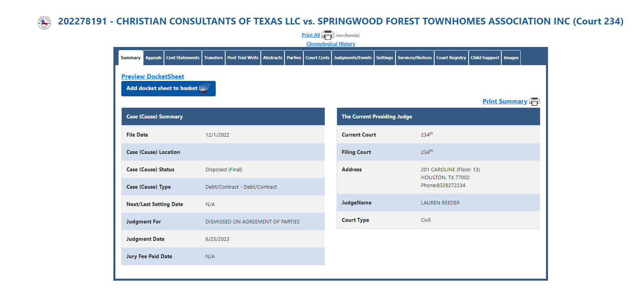Click the File Date label

[x=137, y=135]
